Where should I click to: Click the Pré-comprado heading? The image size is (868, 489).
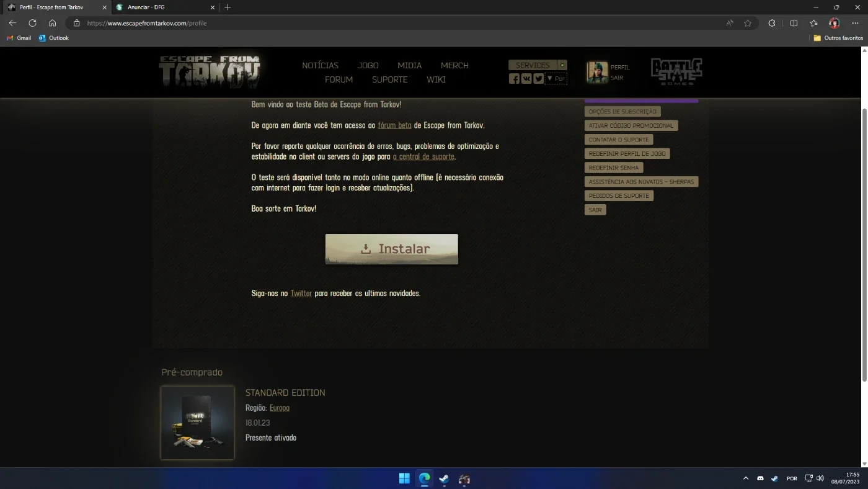pos(192,372)
